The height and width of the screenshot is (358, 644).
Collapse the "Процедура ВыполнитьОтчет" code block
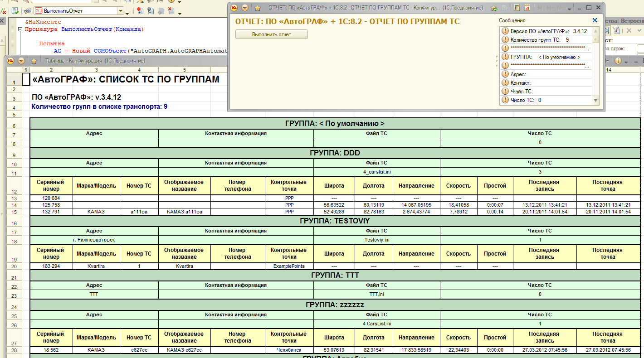pyautogui.click(x=20, y=29)
